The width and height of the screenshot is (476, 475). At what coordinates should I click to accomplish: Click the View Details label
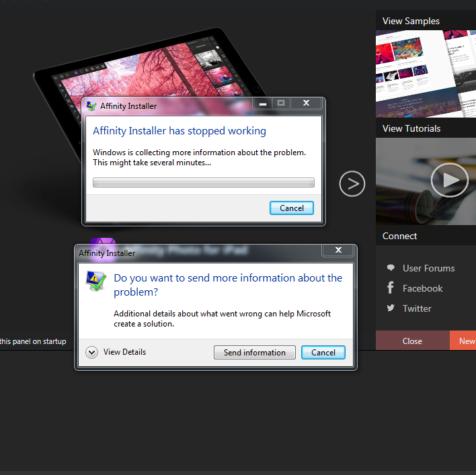[x=124, y=352]
